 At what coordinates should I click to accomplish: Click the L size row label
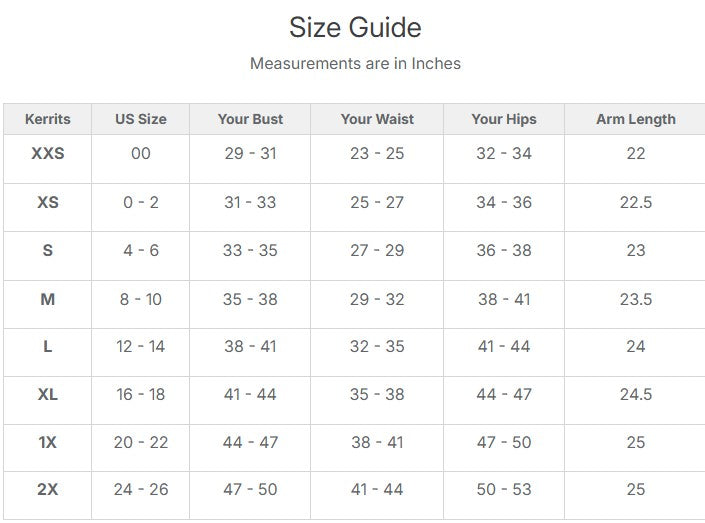click(x=48, y=347)
